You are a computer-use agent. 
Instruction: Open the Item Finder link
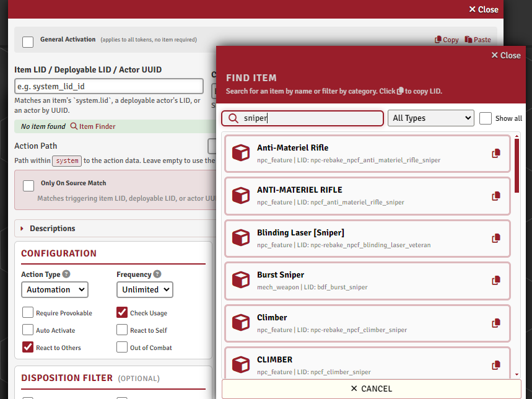[93, 126]
